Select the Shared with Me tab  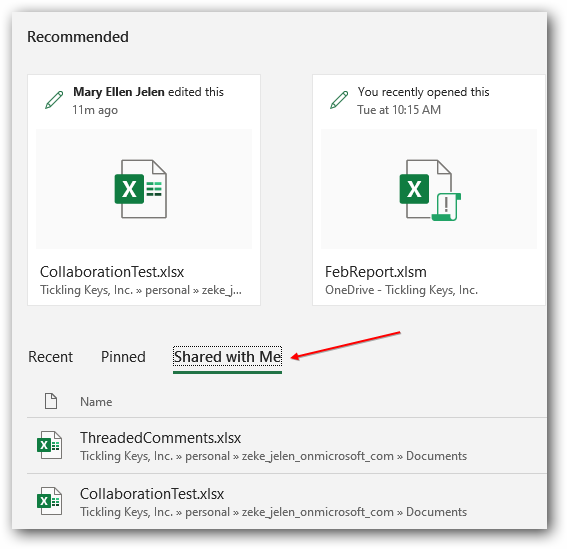coord(227,357)
